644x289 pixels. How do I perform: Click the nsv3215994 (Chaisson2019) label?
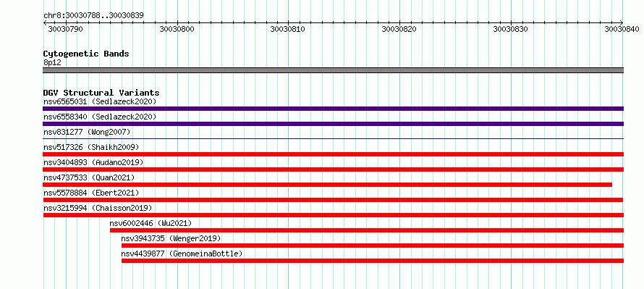point(98,208)
